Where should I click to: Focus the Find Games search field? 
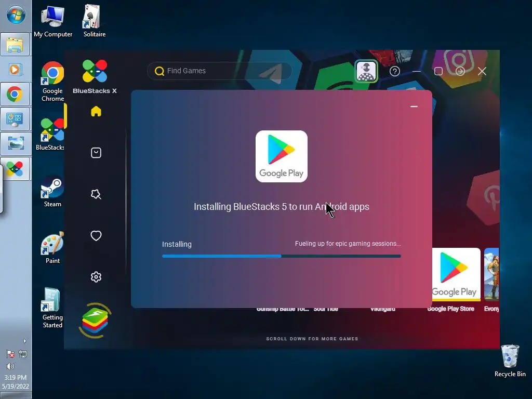pos(220,71)
